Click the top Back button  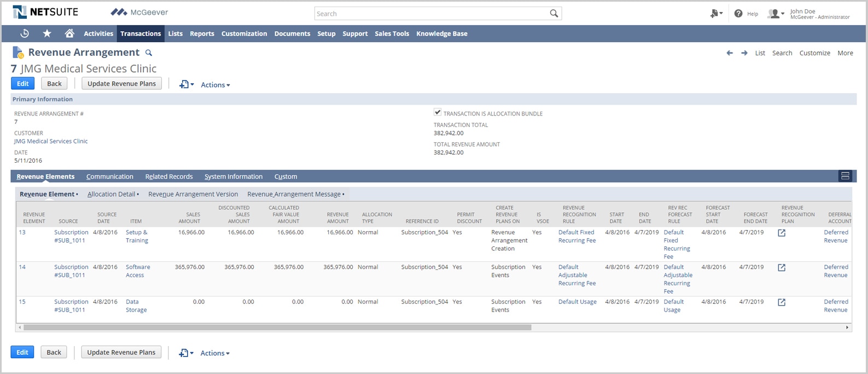click(54, 83)
